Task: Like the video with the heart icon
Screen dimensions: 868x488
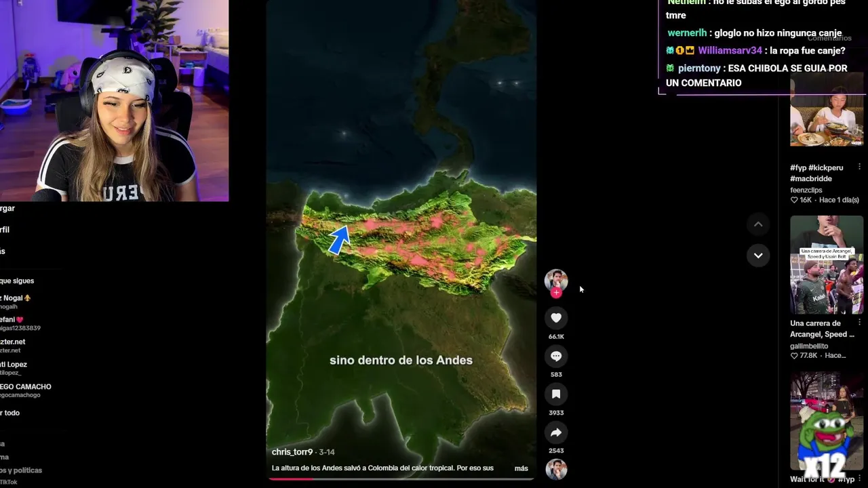Action: click(556, 318)
